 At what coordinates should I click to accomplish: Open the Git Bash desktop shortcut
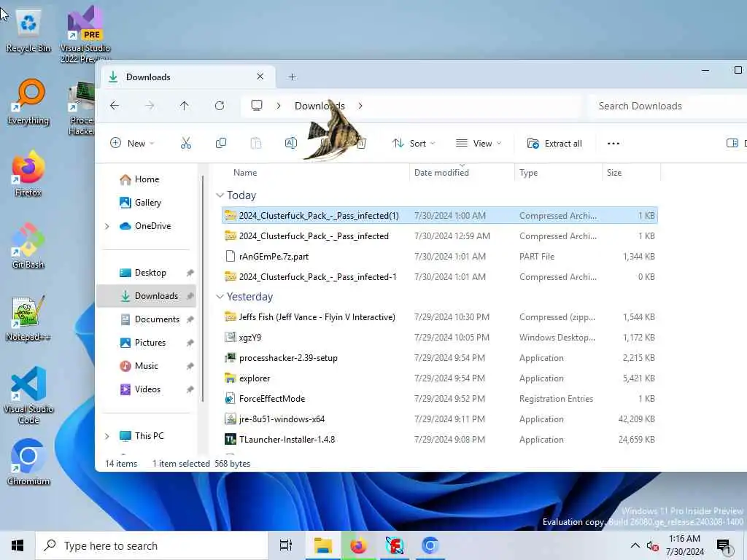[x=28, y=246]
